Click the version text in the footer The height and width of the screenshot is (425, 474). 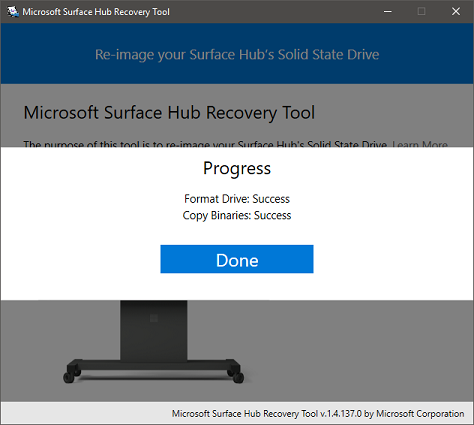[318, 414]
